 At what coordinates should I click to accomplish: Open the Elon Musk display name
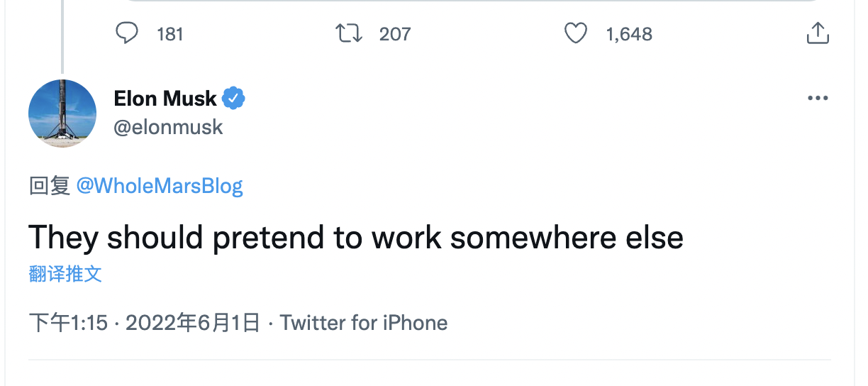165,98
